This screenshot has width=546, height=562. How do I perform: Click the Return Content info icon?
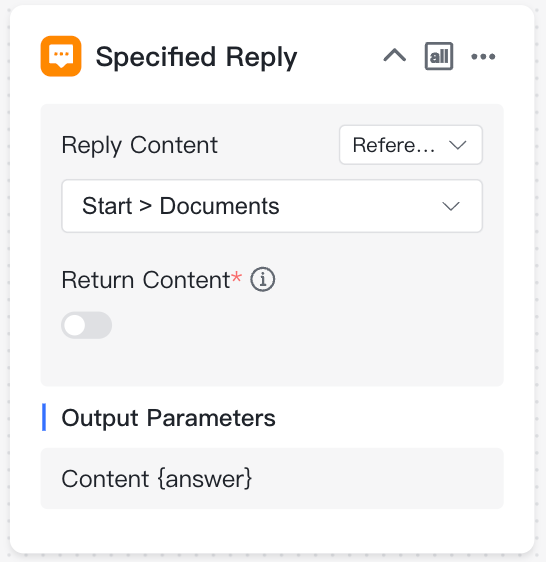click(262, 280)
